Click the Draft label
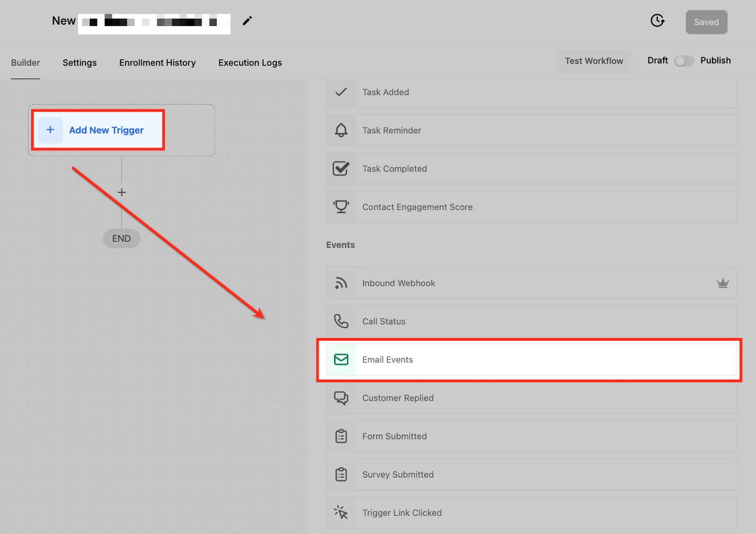Viewport: 756px width, 534px height. [x=657, y=60]
